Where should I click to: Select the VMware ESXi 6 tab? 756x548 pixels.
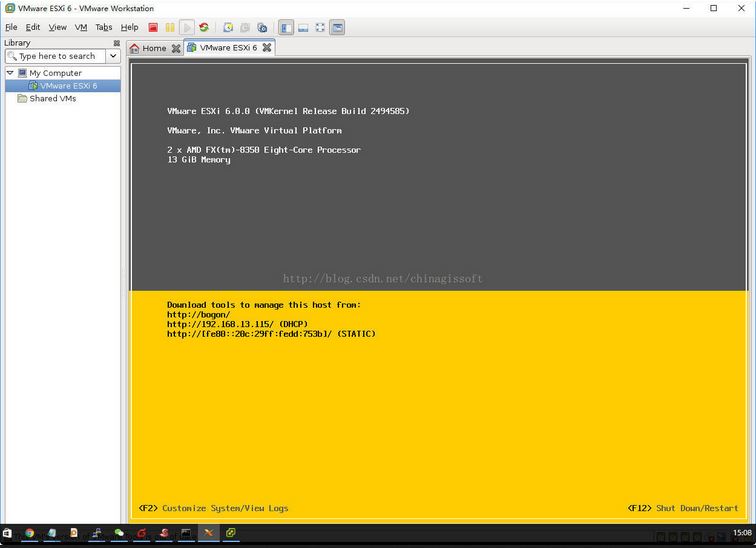(229, 48)
